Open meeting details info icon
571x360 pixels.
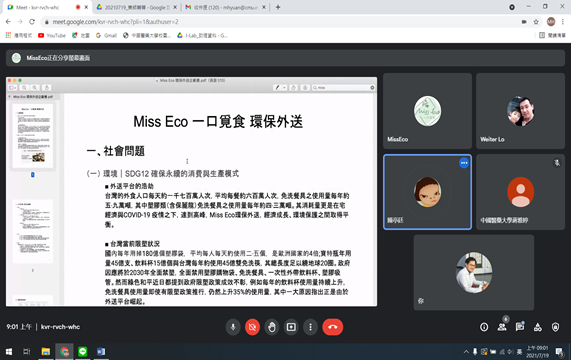coord(484,327)
